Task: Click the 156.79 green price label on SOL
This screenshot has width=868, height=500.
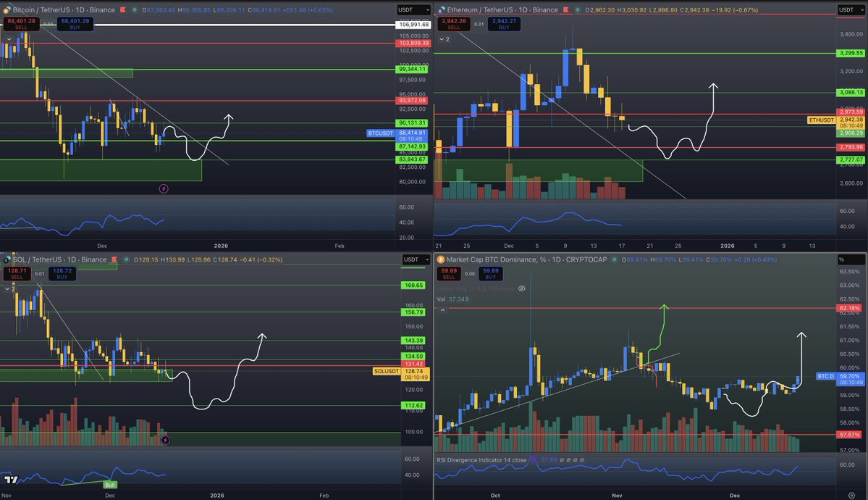Action: (413, 312)
